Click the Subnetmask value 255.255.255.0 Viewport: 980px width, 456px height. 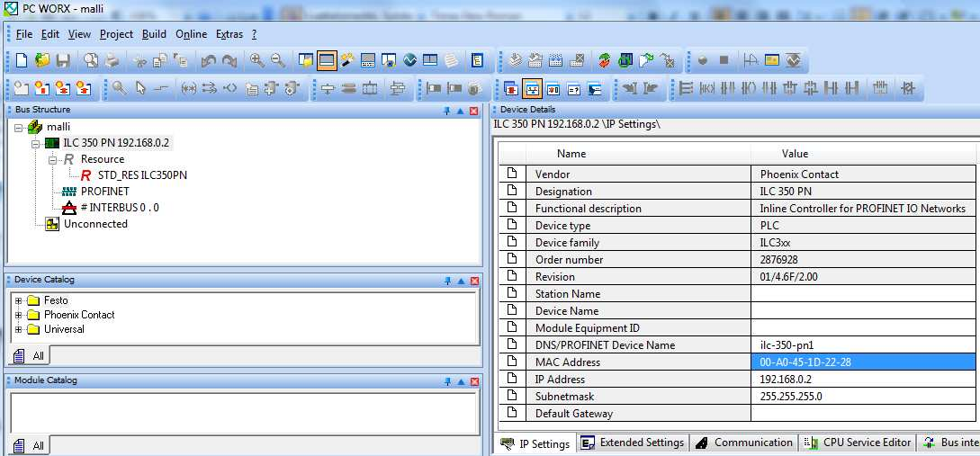pyautogui.click(x=862, y=396)
